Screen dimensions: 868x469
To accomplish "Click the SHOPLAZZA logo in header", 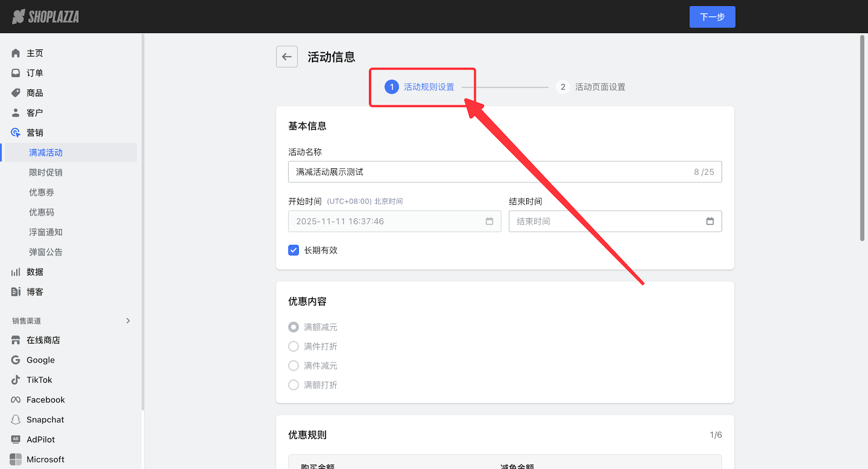I will [x=46, y=17].
